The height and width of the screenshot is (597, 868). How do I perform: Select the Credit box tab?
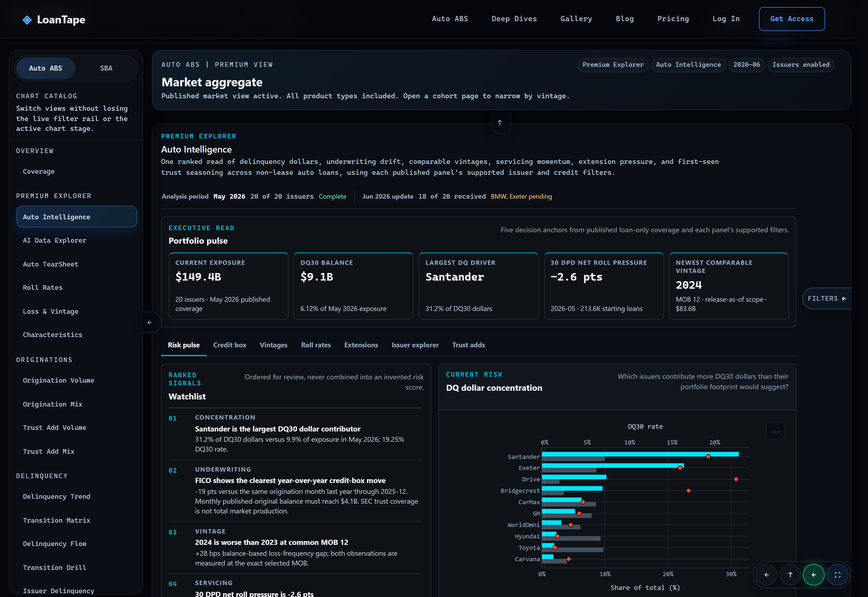pyautogui.click(x=229, y=345)
